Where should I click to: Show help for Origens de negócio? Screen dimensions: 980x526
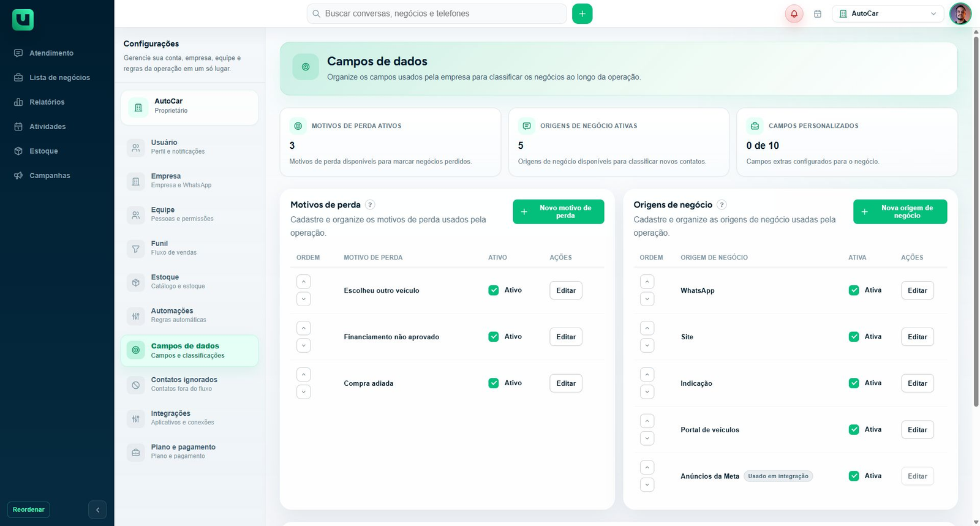tap(722, 205)
